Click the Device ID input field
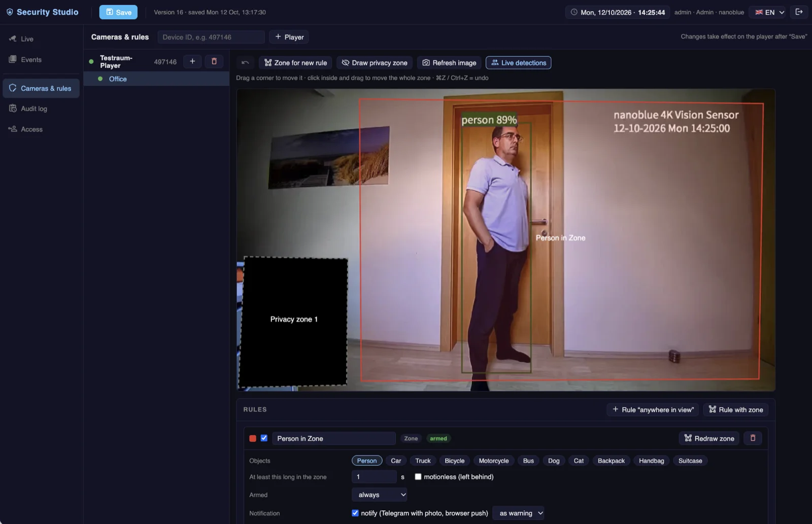Image resolution: width=812 pixels, height=524 pixels. click(x=211, y=37)
